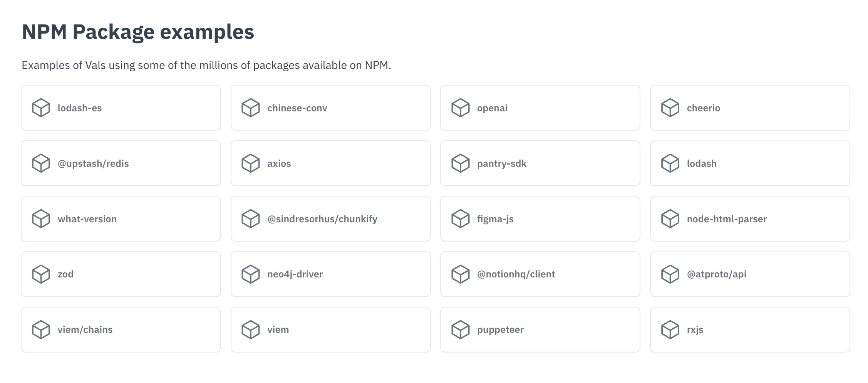
Task: Click the cube icon for puppeteer
Action: [x=461, y=329]
